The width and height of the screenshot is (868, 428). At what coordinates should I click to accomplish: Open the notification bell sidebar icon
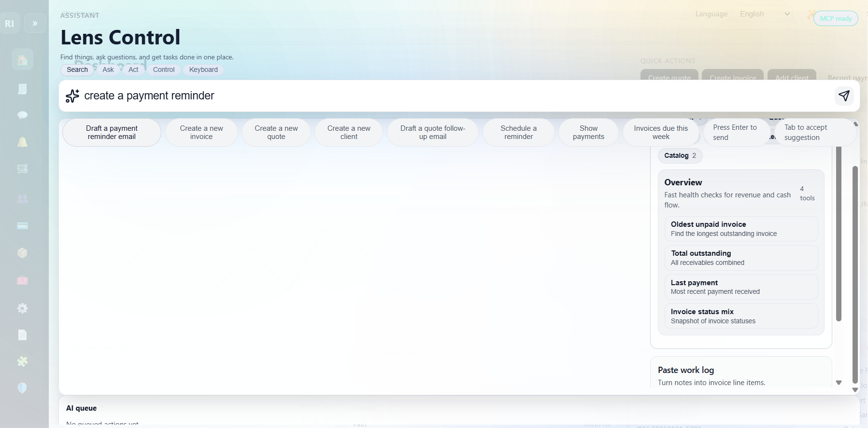tap(22, 142)
